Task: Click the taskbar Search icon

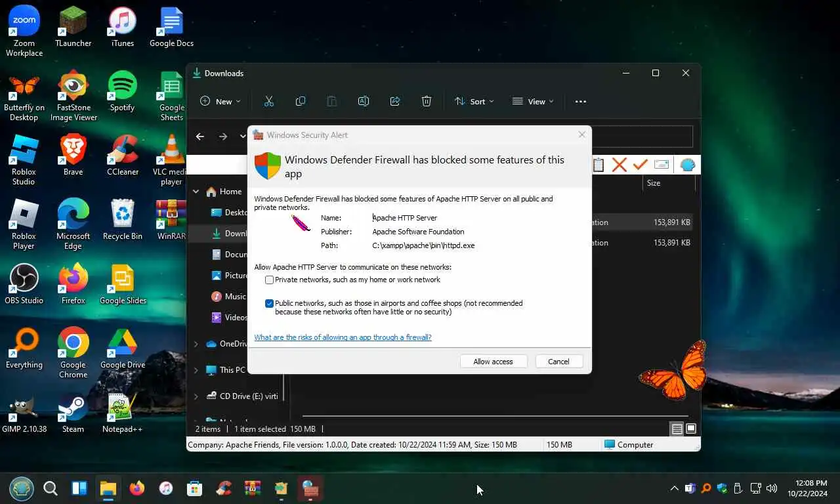Action: pyautogui.click(x=50, y=488)
